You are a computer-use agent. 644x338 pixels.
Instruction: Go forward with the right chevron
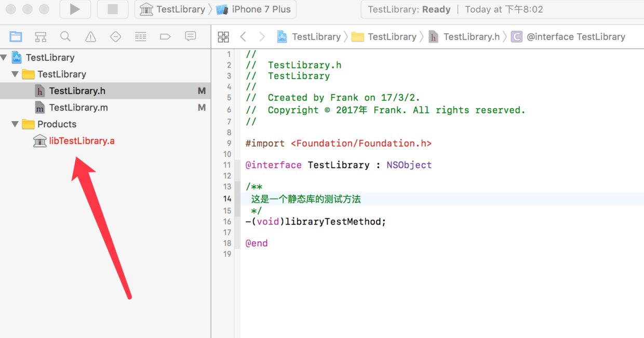(x=262, y=36)
